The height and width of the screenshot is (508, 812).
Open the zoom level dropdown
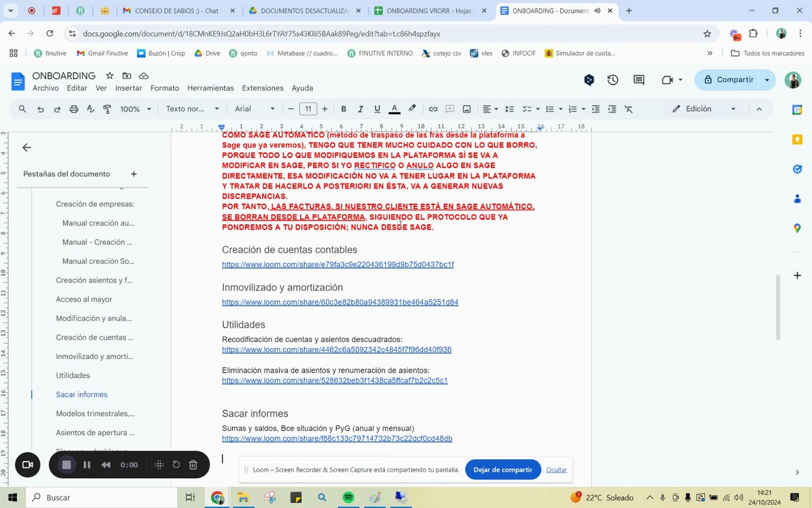(x=136, y=109)
